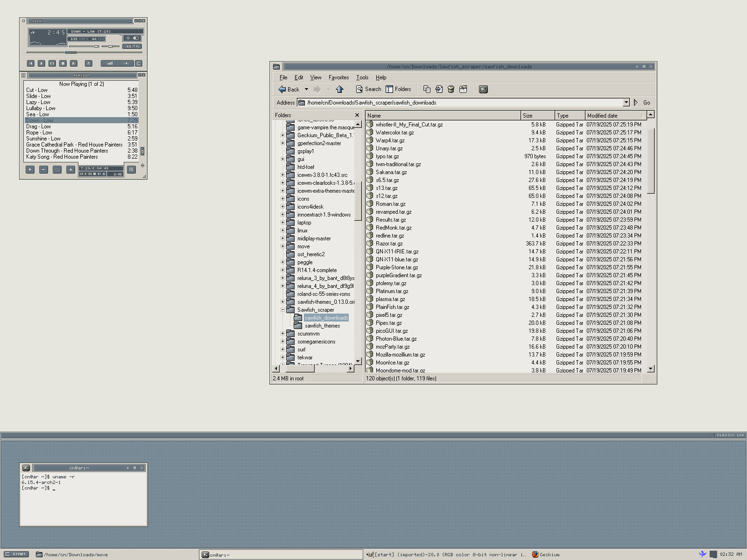Open the address bar dropdown arrow
This screenshot has height=560, width=747.
626,103
